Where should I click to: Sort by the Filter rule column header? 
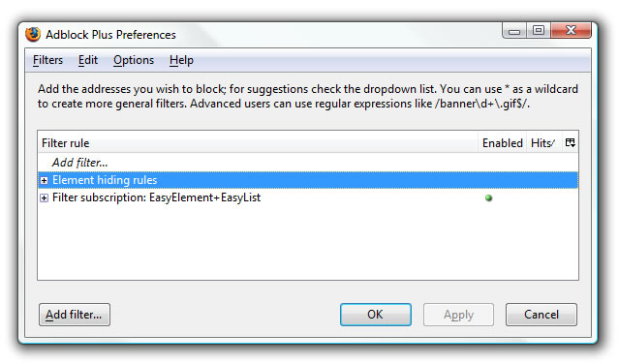point(258,142)
